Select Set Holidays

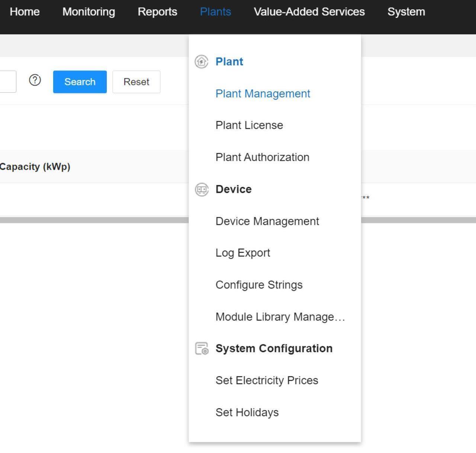[x=247, y=412]
